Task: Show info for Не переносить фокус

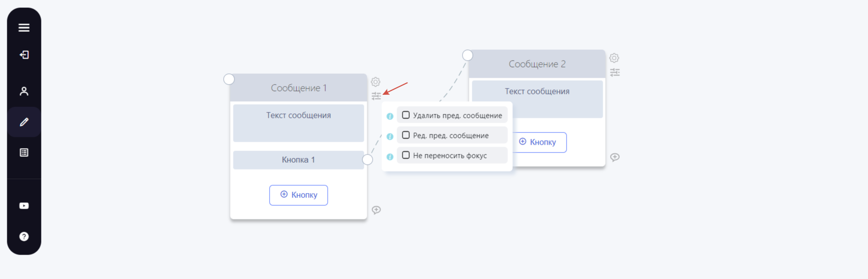Action: click(390, 157)
